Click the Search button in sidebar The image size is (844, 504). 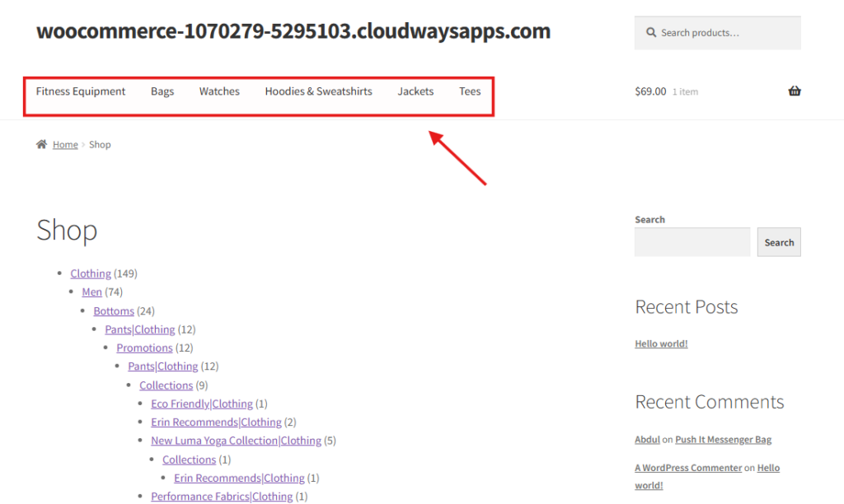pos(778,242)
